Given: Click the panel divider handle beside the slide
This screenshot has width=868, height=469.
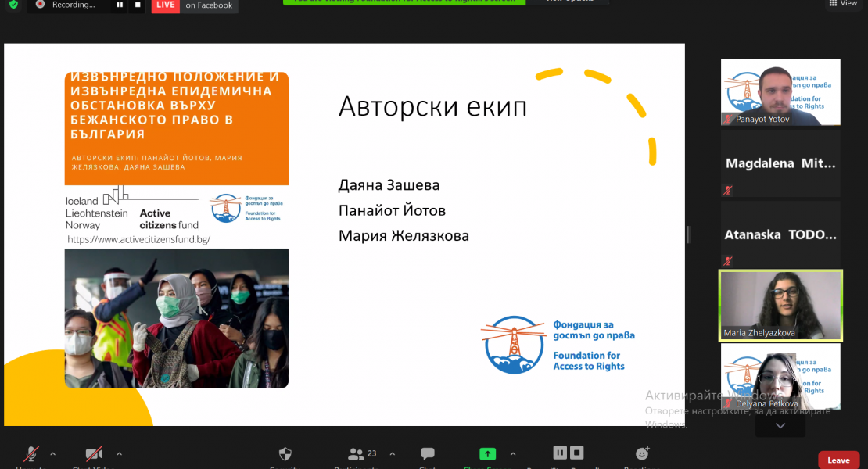Looking at the screenshot, I should click(689, 234).
